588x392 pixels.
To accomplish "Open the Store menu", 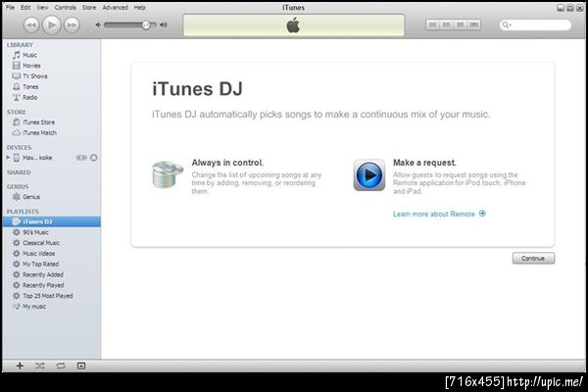I will pos(89,8).
